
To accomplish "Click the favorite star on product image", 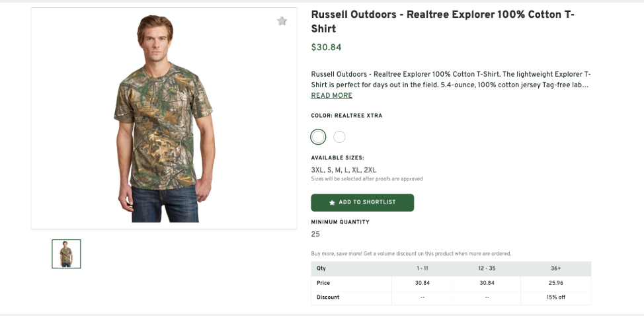I will point(282,21).
